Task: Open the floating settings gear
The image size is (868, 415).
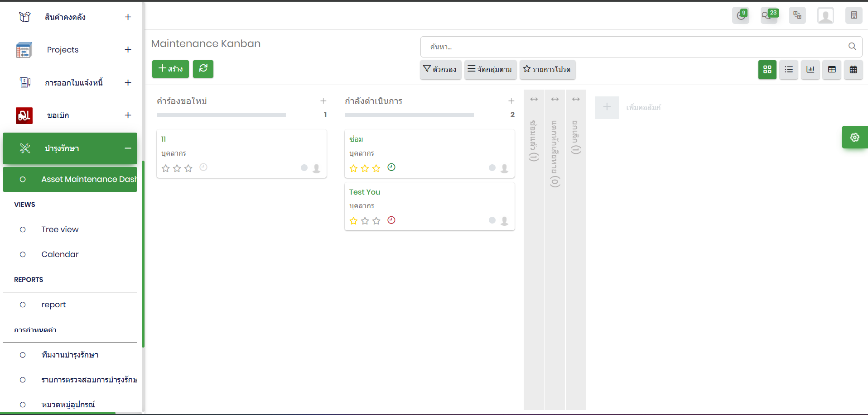Action: pos(854,137)
